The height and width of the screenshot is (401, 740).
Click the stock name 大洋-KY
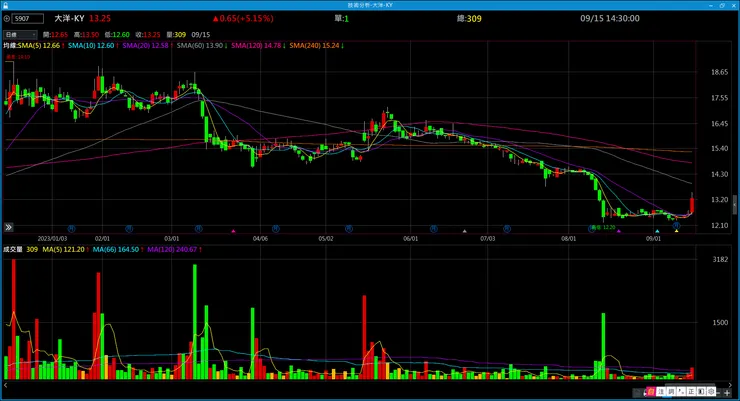69,18
